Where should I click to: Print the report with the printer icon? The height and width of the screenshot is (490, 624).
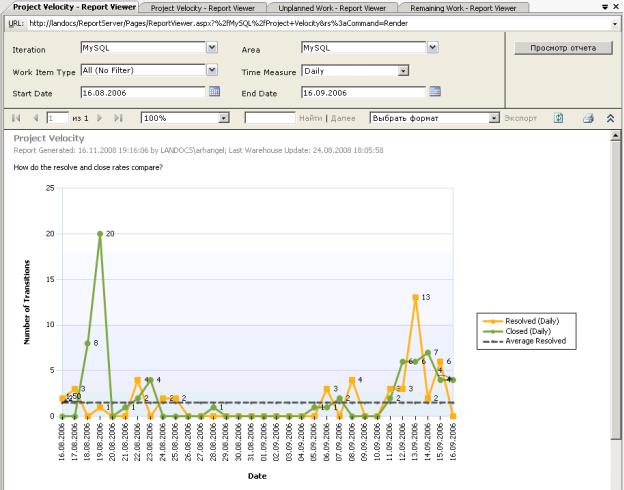(589, 118)
